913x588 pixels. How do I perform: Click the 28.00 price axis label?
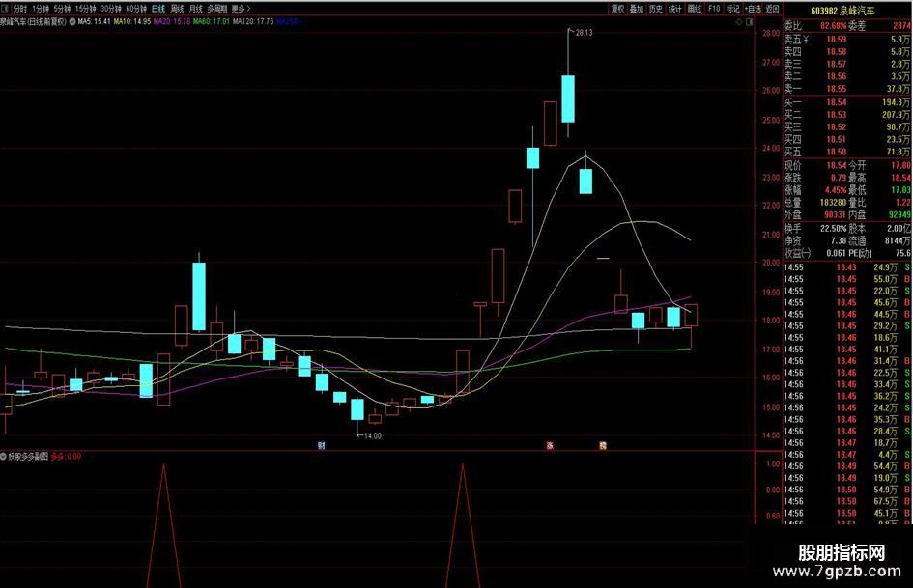(x=771, y=33)
